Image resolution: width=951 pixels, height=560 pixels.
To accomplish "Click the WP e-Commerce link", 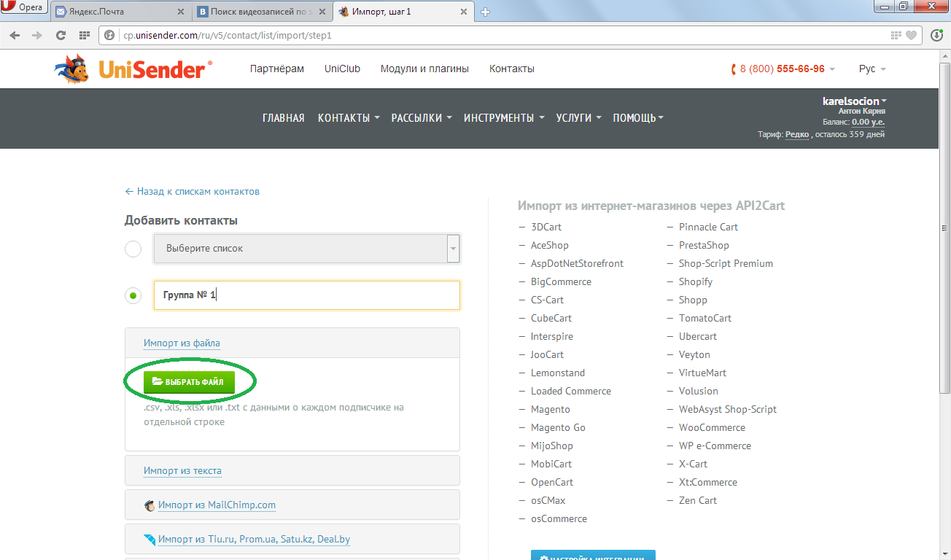I will (715, 446).
